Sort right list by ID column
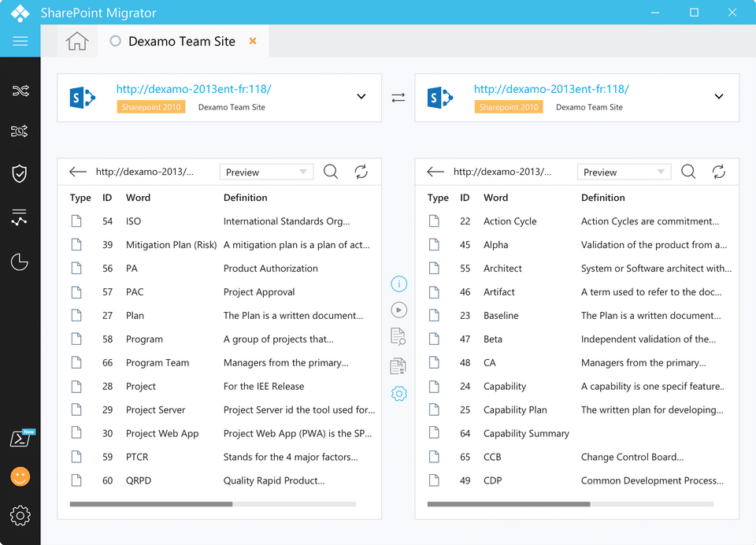Screen dimensions: 756x545 click(465, 198)
